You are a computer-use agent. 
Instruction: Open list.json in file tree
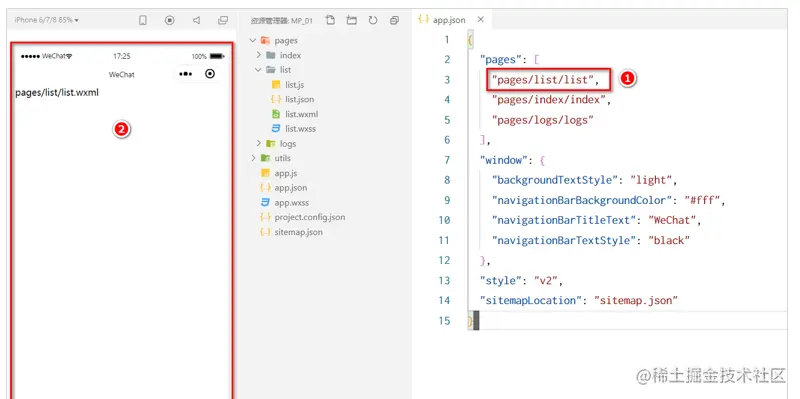(299, 99)
